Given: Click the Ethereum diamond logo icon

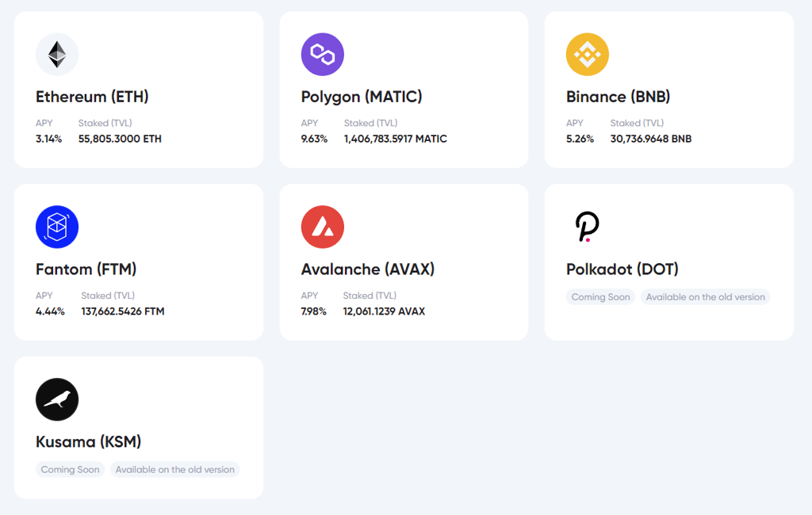Looking at the screenshot, I should pos(57,55).
